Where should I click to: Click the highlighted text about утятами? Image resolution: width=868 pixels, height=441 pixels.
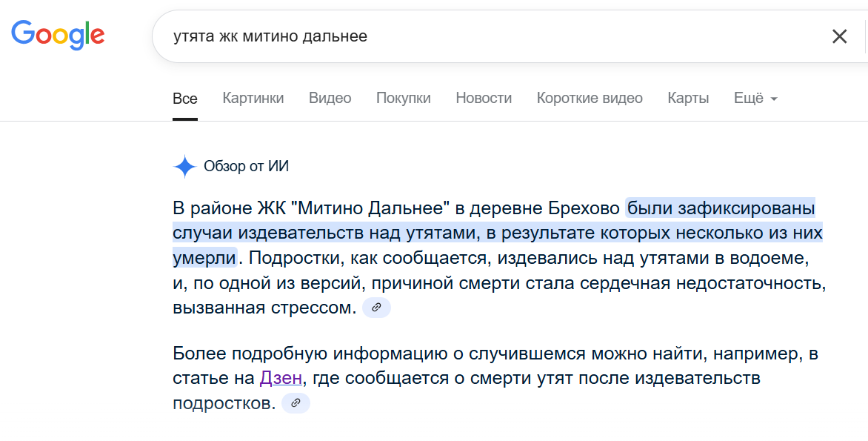coord(496,233)
